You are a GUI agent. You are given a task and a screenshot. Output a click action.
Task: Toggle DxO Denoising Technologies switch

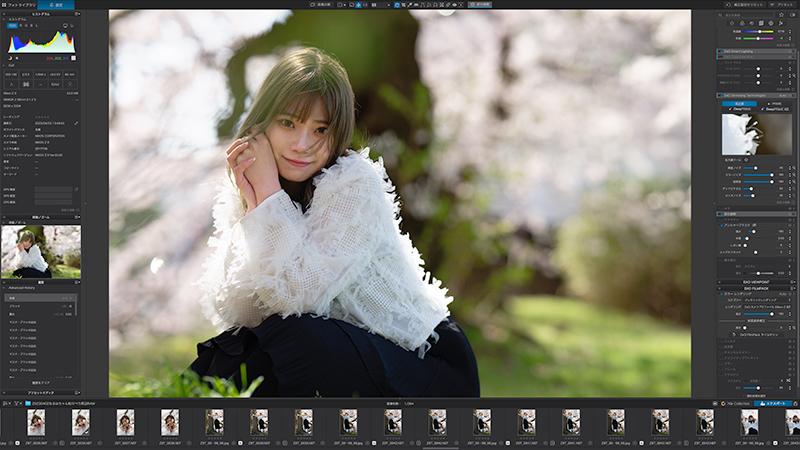720,95
